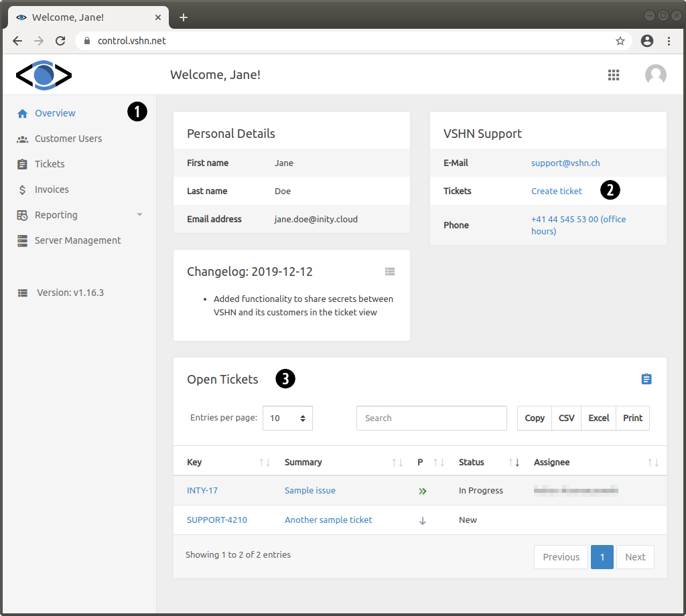Open the Another sample ticket link

click(328, 520)
